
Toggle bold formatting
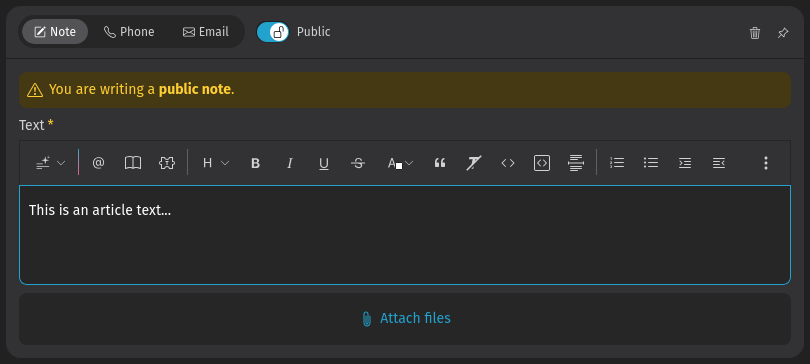(x=255, y=163)
